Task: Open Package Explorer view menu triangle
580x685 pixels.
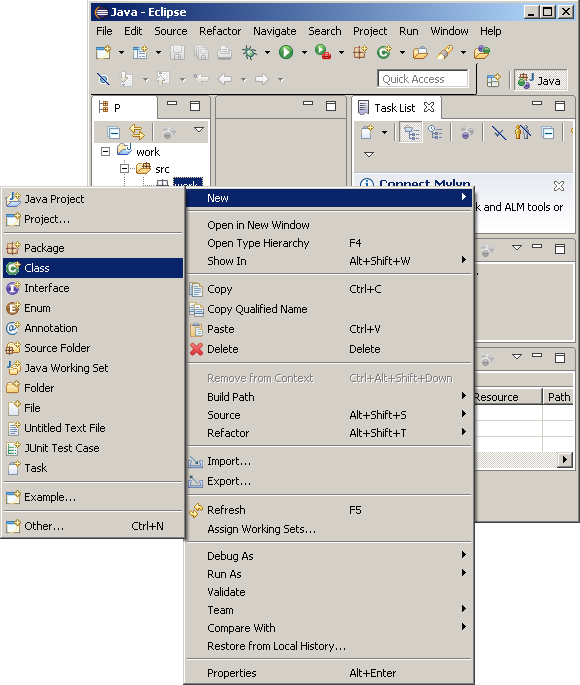Action: click(199, 130)
